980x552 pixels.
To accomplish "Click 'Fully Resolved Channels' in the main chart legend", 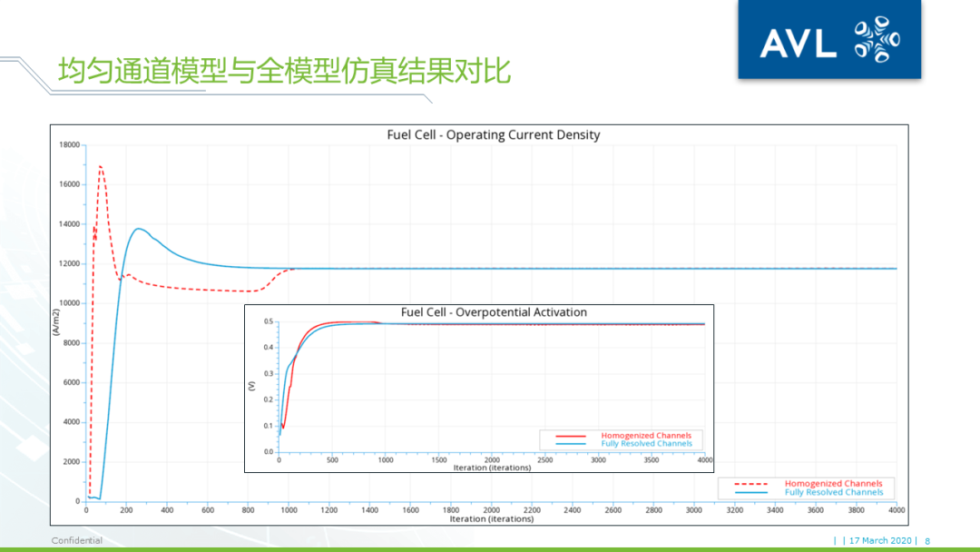I will point(834,492).
